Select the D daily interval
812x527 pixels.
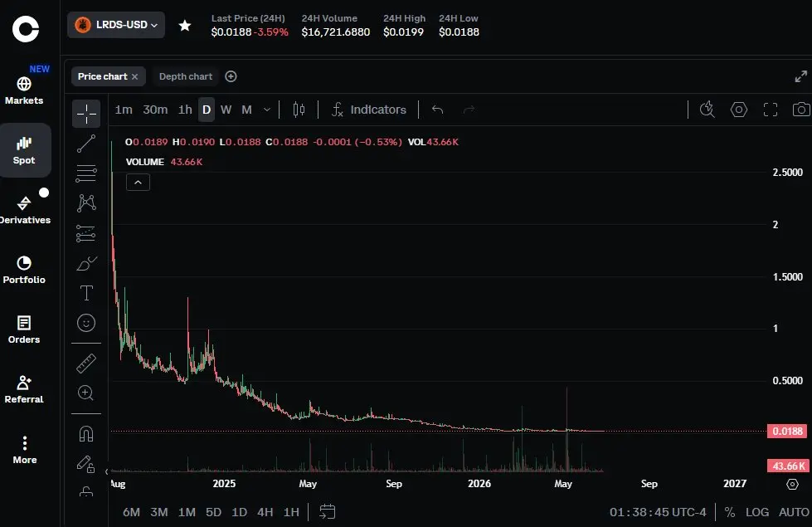point(207,110)
